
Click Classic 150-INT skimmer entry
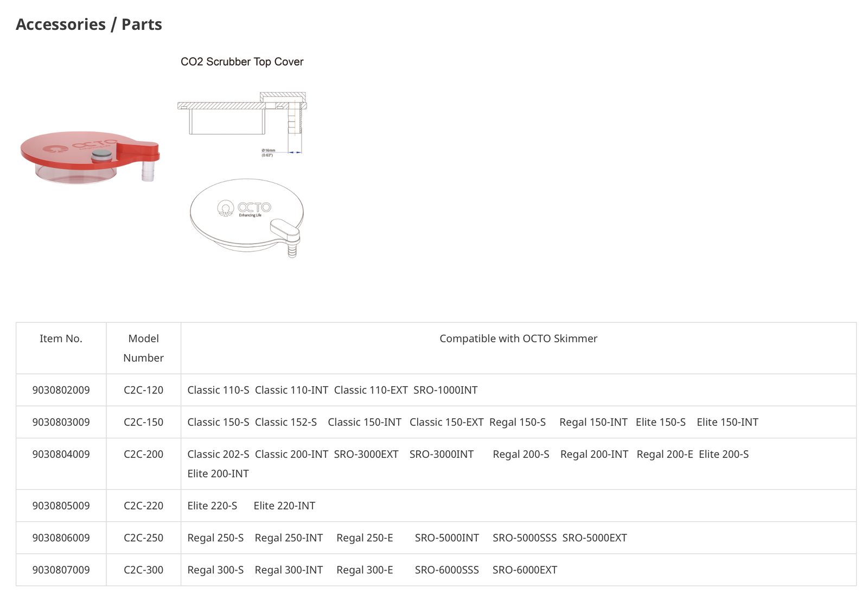(x=365, y=422)
